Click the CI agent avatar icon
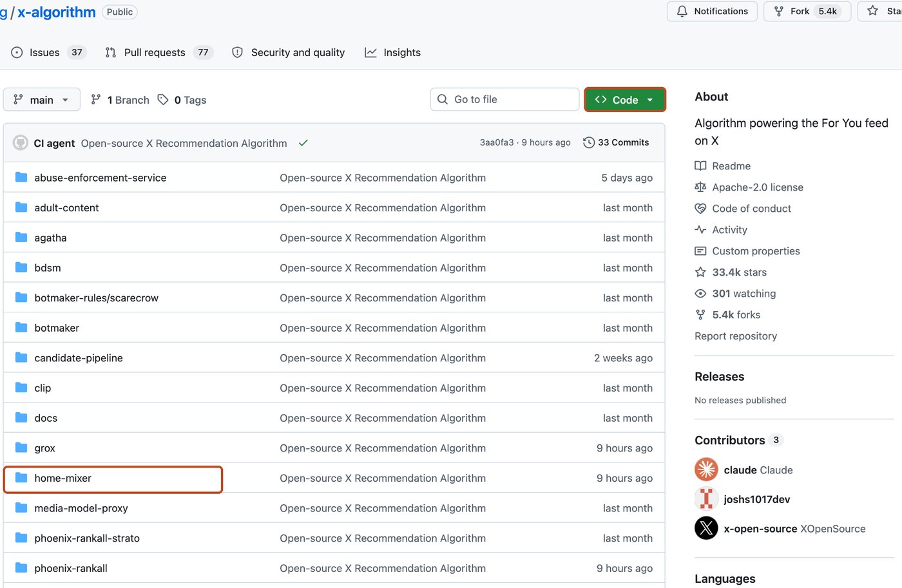The width and height of the screenshot is (902, 588). [x=21, y=142]
